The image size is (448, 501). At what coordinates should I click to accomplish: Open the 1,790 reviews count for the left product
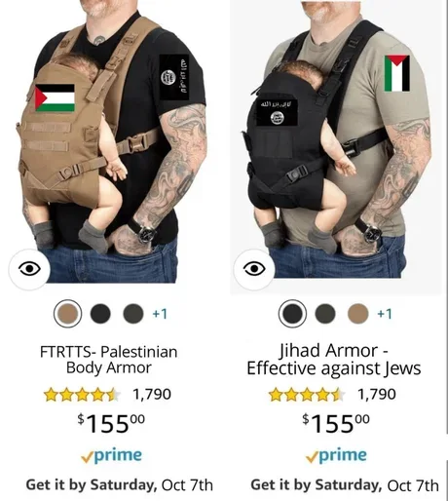(152, 394)
